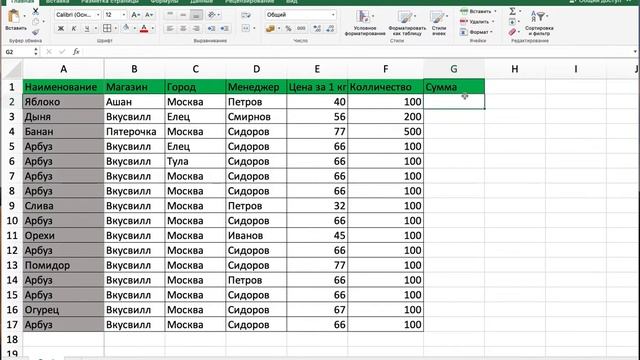Image resolution: width=640 pixels, height=360 pixels.
Task: Click the Copy icon under the scissors
Action: (x=36, y=22)
